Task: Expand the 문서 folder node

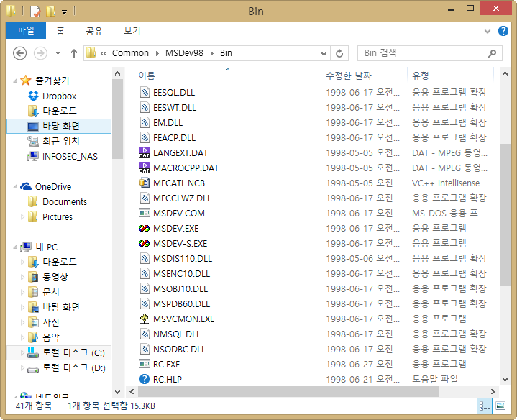Action: tap(22, 292)
